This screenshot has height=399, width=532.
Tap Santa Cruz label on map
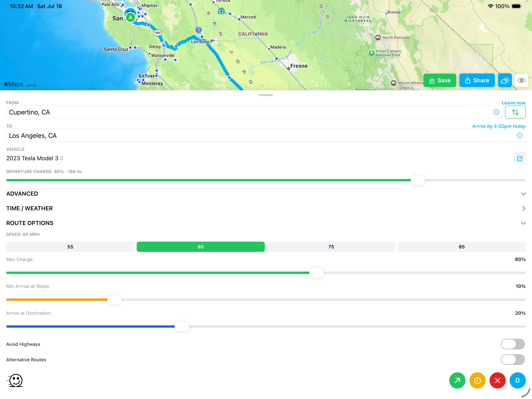pos(116,49)
